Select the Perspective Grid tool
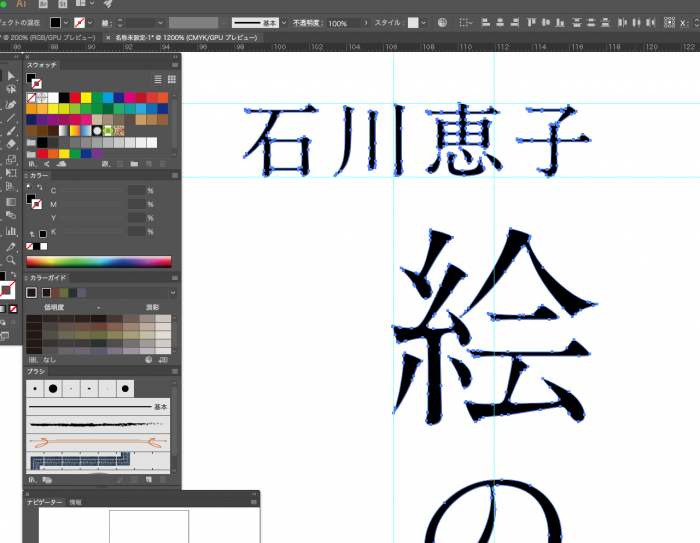 point(11,187)
